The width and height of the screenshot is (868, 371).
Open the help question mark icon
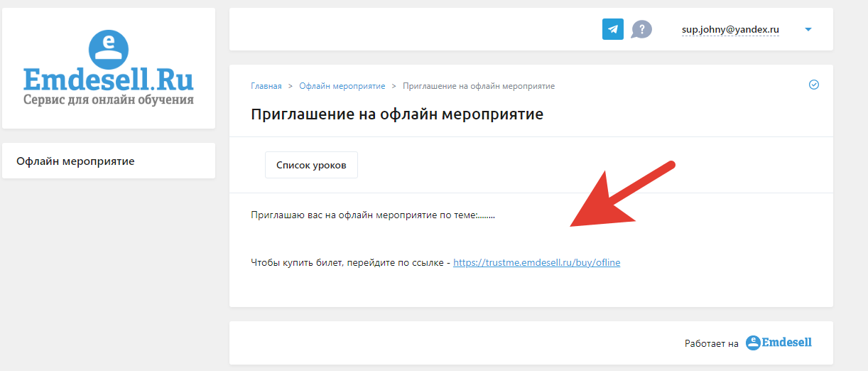pyautogui.click(x=641, y=29)
